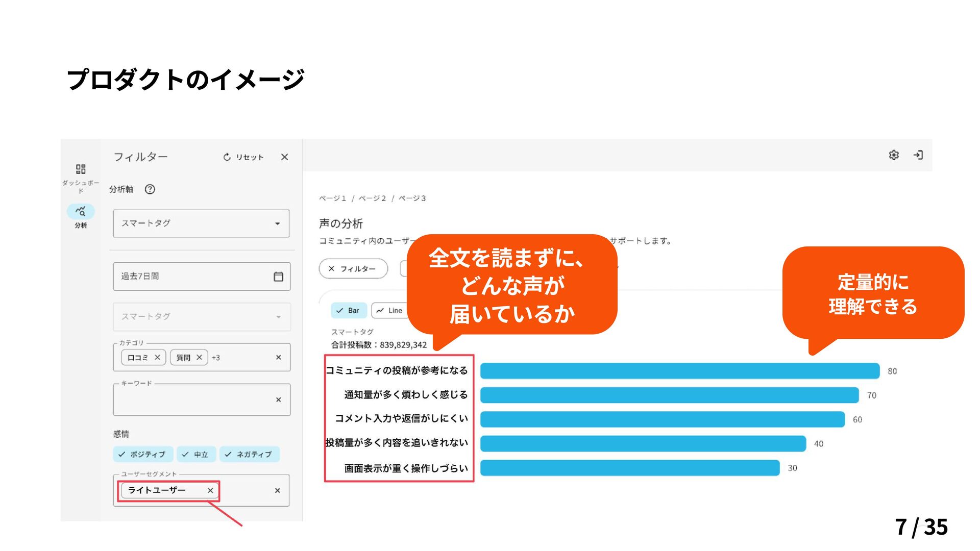Viewport: 980px width, 551px height.
Task: Open the calendar icon in 過去7日間 field
Action: pyautogui.click(x=278, y=277)
